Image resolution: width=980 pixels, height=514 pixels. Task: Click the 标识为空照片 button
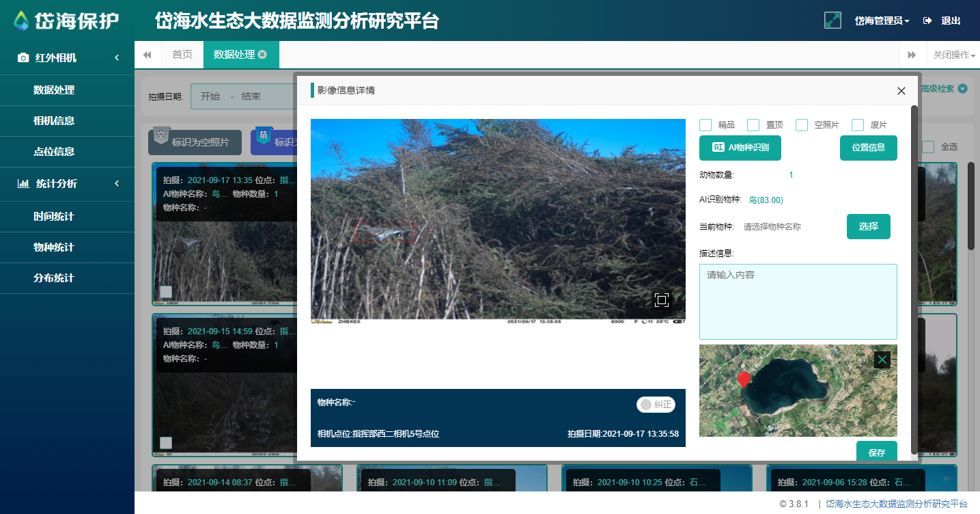tap(195, 142)
